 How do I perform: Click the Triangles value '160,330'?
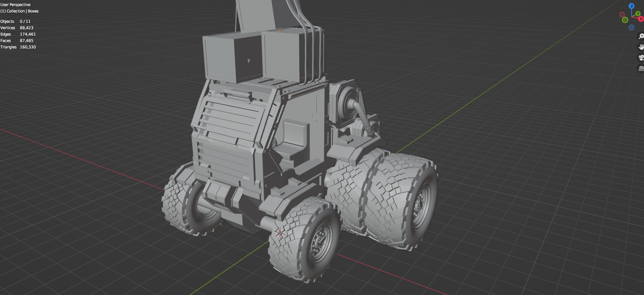[28, 47]
